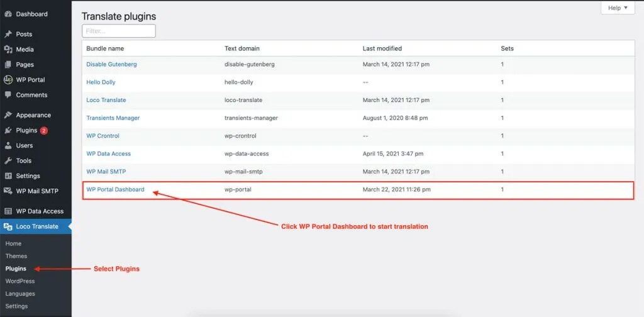Open the Transients Manager bundle link
This screenshot has width=644, height=317.
pyautogui.click(x=113, y=118)
